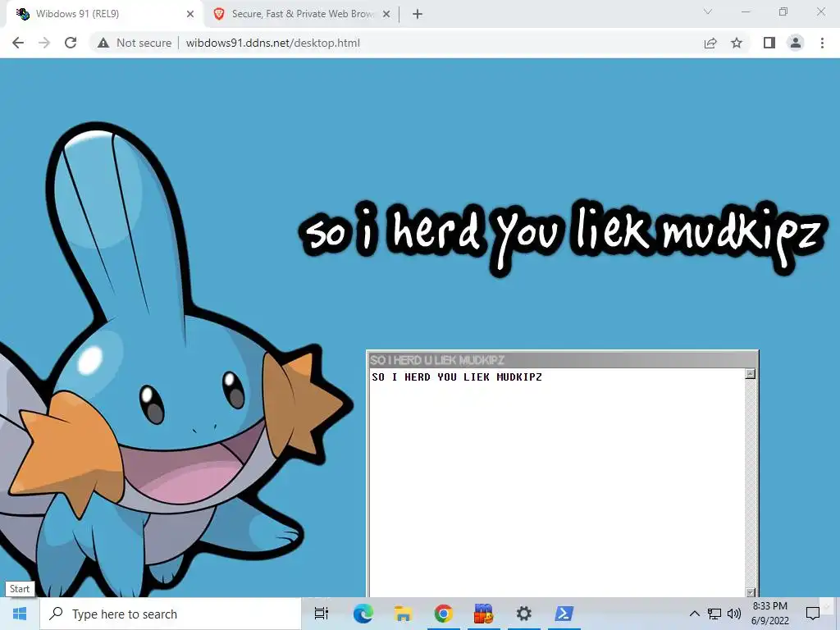Open the browser side panel
The image size is (840, 630).
[x=769, y=43]
